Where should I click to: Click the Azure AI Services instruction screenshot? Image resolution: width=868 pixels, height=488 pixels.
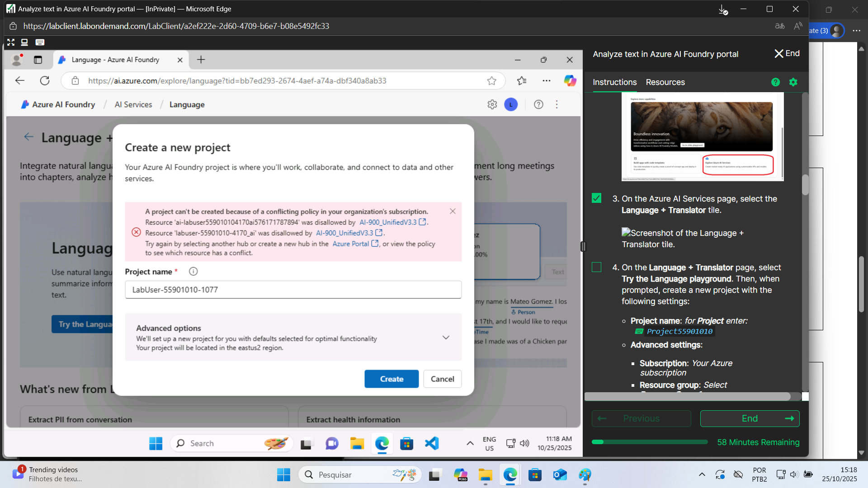pos(702,136)
